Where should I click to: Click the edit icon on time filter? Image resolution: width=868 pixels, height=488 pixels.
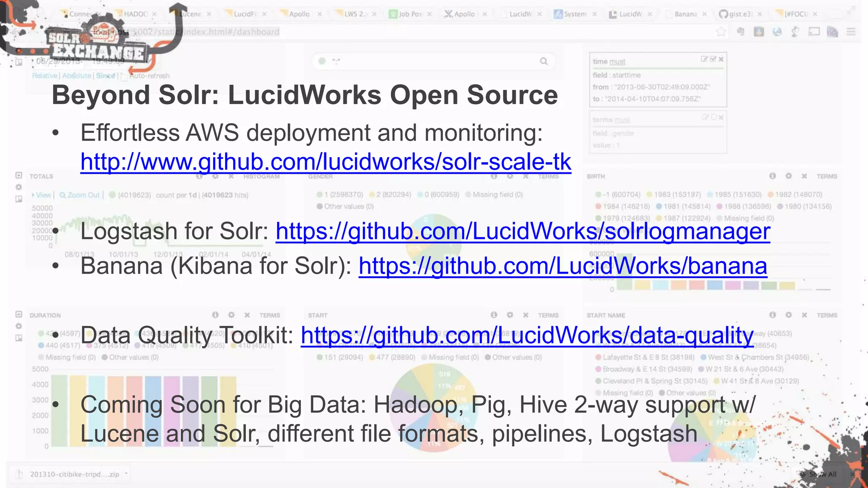[x=704, y=59]
